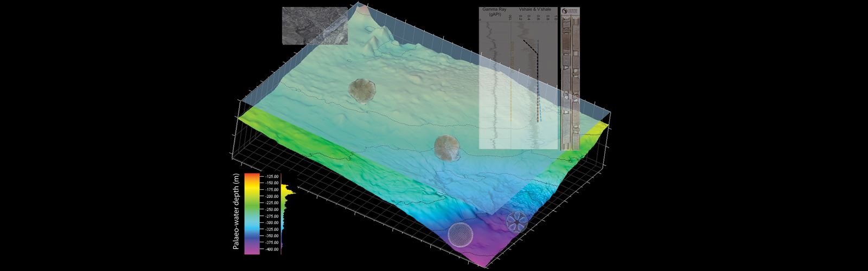Click the Palaeo-water depth (m) axis title
868x271 pixels.
coord(236,212)
